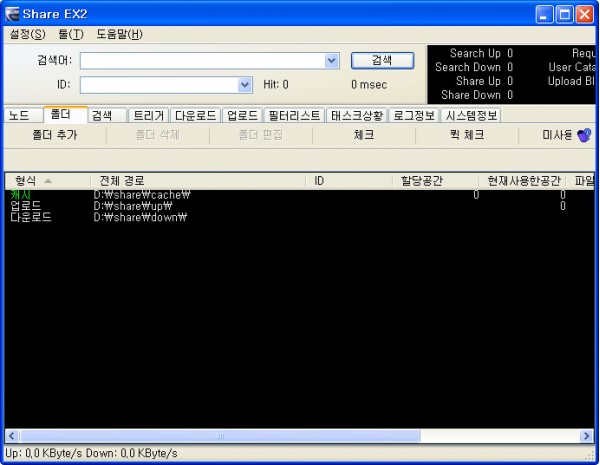Select the 폴더 tab

click(x=65, y=114)
